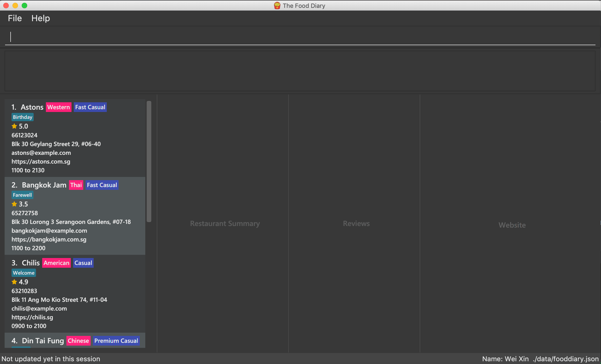Image resolution: width=601 pixels, height=364 pixels.
Task: Open the File menu
Action: pyautogui.click(x=15, y=18)
